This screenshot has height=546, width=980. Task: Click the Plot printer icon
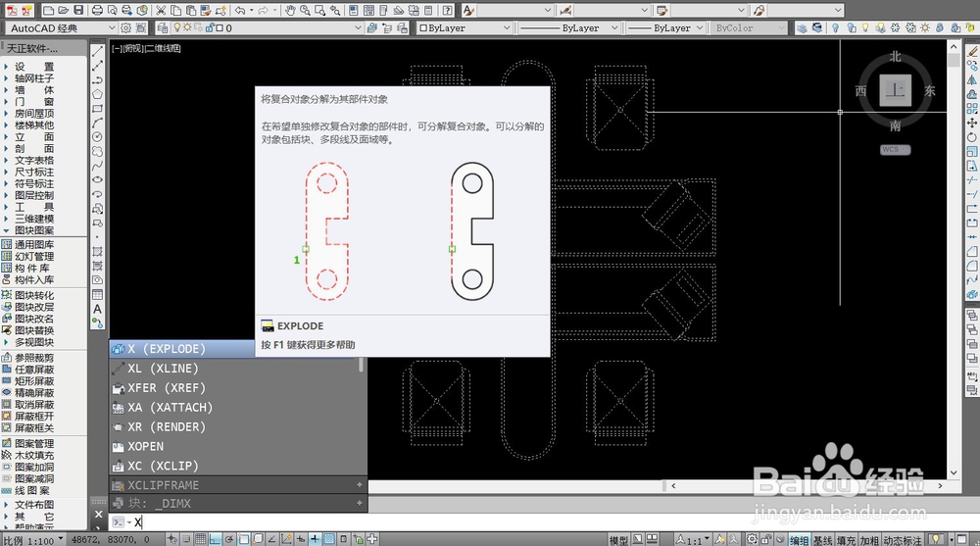[97, 10]
